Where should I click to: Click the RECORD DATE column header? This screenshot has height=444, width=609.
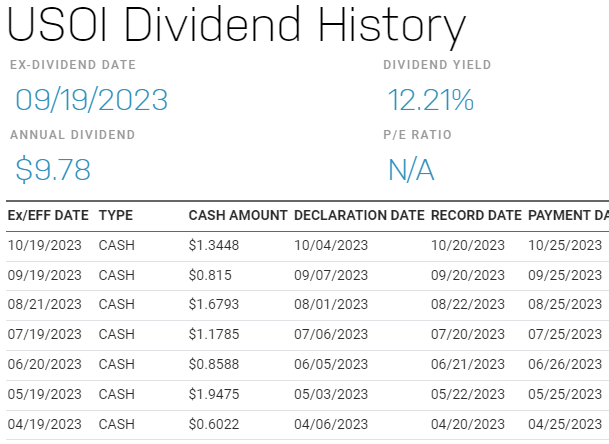coord(476,215)
